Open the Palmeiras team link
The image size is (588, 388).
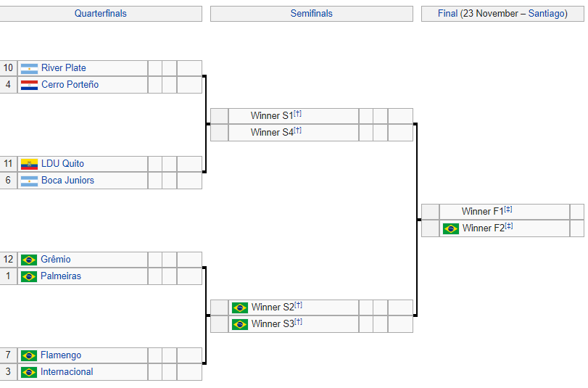61,276
